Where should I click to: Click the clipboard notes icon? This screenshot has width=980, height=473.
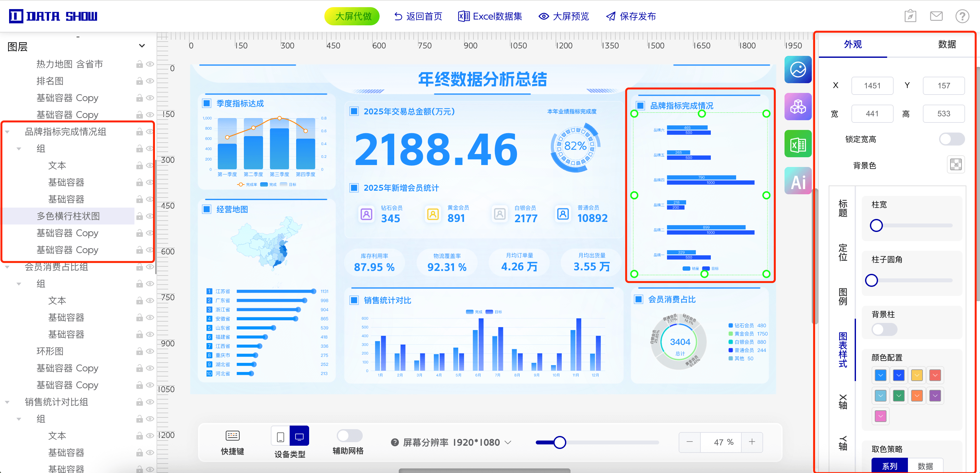(910, 16)
